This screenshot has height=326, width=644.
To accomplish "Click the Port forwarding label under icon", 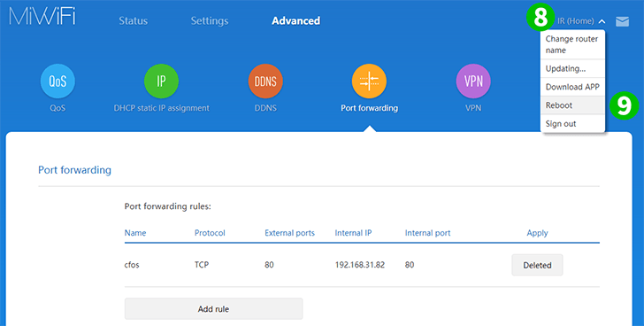I will (369, 108).
